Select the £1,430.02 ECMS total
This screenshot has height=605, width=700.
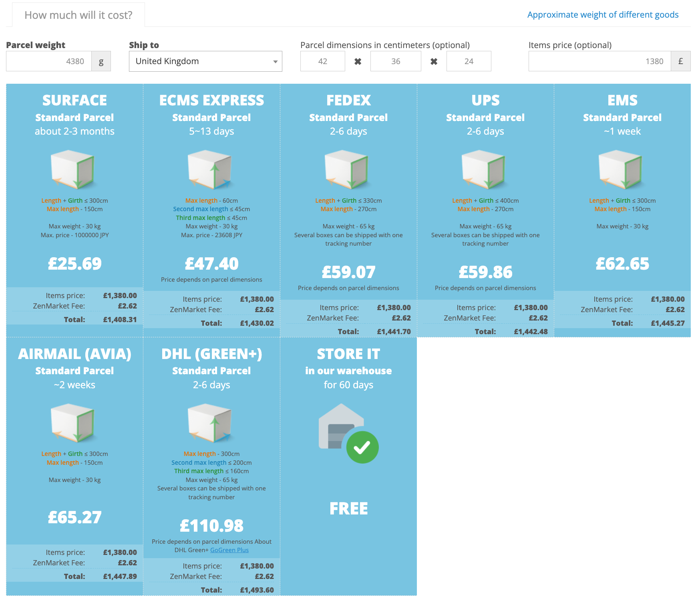coord(257,323)
